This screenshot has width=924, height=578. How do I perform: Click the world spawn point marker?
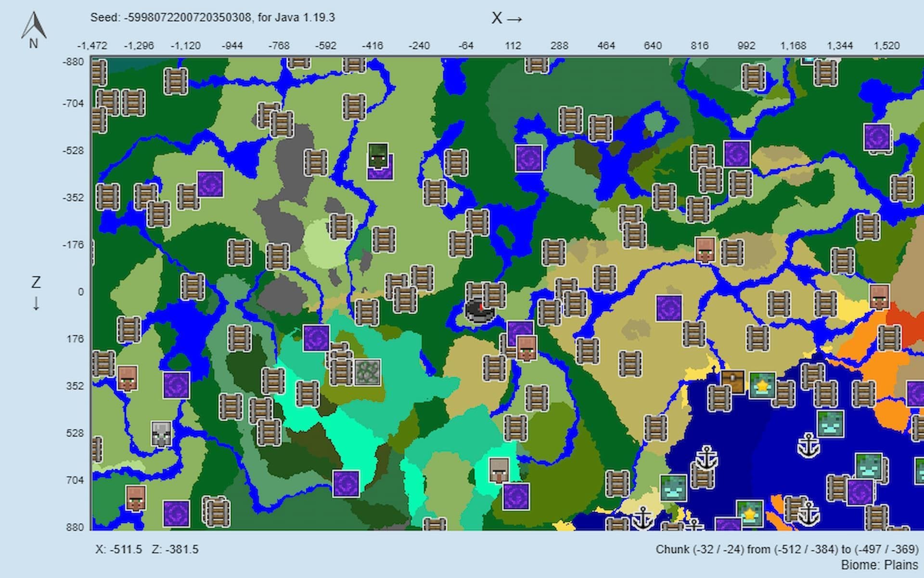coord(480,310)
